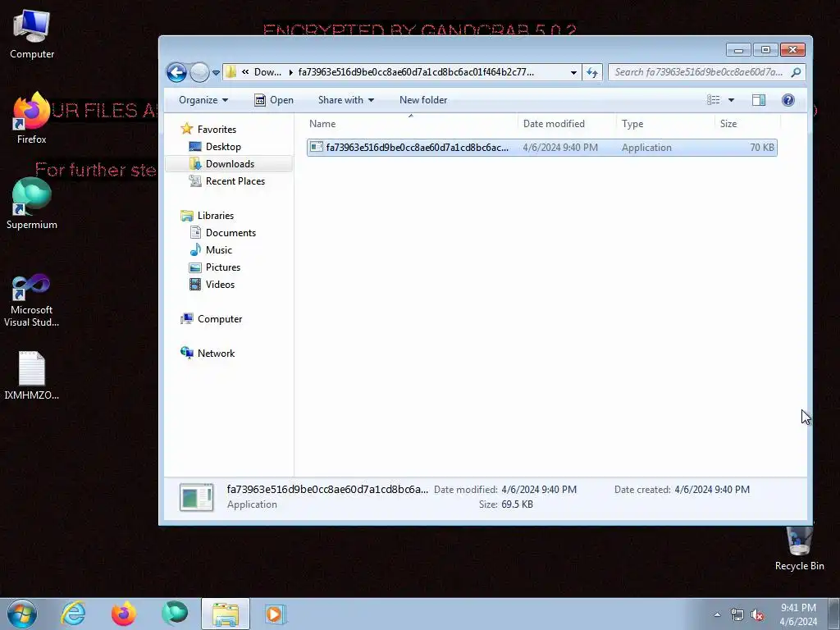Click the Windows Explorer taskbar button
The height and width of the screenshot is (630, 840).
[x=226, y=614]
